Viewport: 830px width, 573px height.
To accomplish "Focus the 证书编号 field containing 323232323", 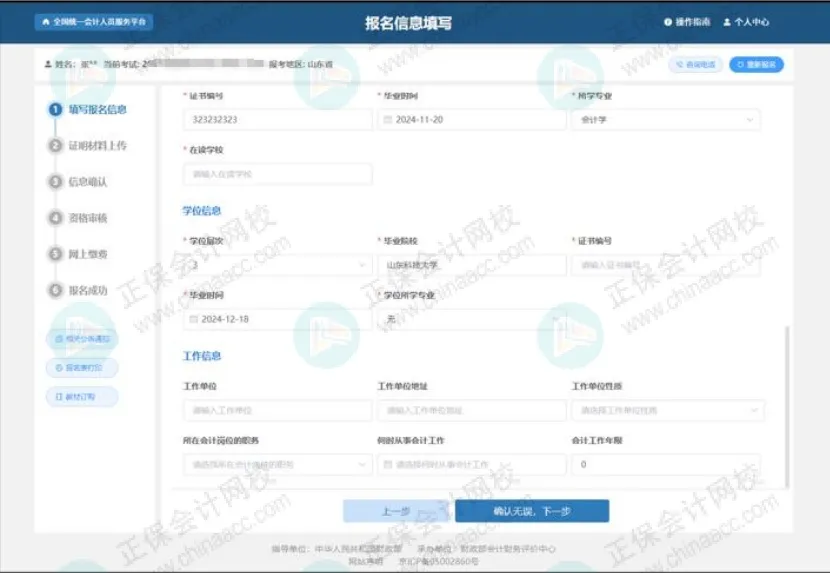I will coord(278,120).
